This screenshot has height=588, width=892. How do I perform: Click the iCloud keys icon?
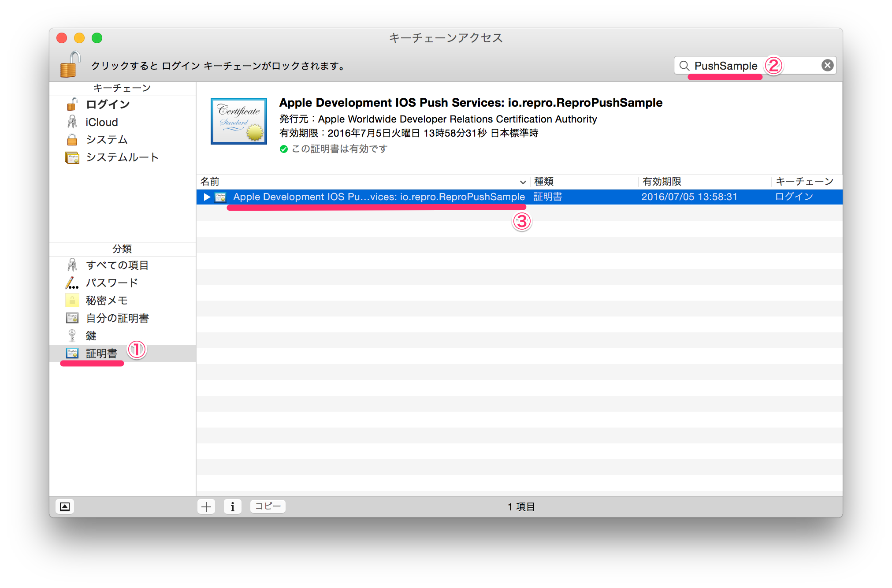(72, 122)
